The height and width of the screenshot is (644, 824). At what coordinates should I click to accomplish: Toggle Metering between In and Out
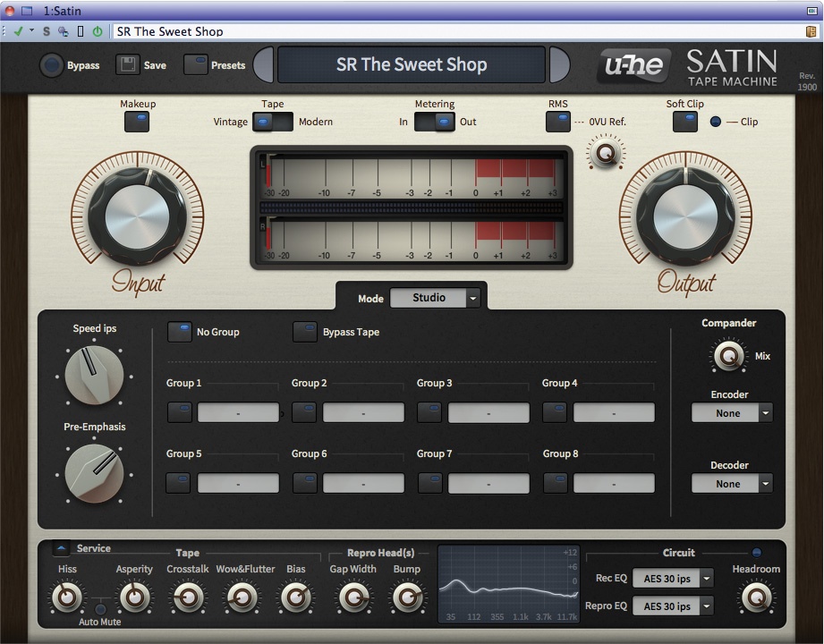[435, 121]
